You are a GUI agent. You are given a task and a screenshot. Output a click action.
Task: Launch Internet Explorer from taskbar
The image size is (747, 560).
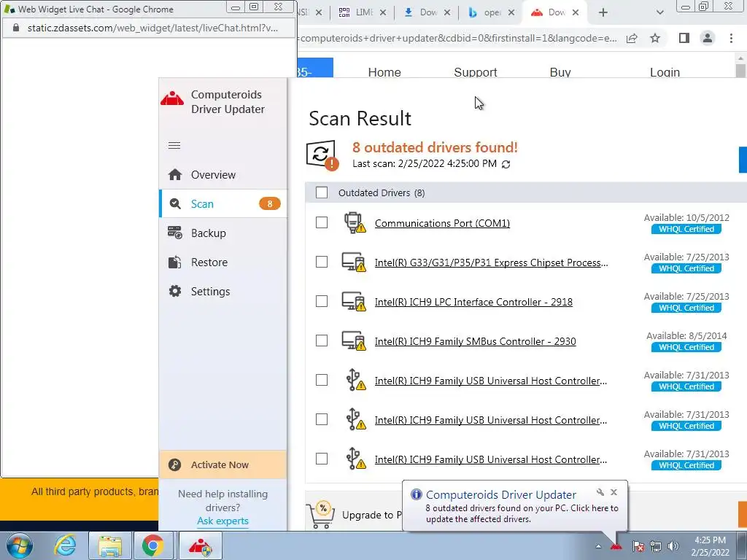click(65, 545)
